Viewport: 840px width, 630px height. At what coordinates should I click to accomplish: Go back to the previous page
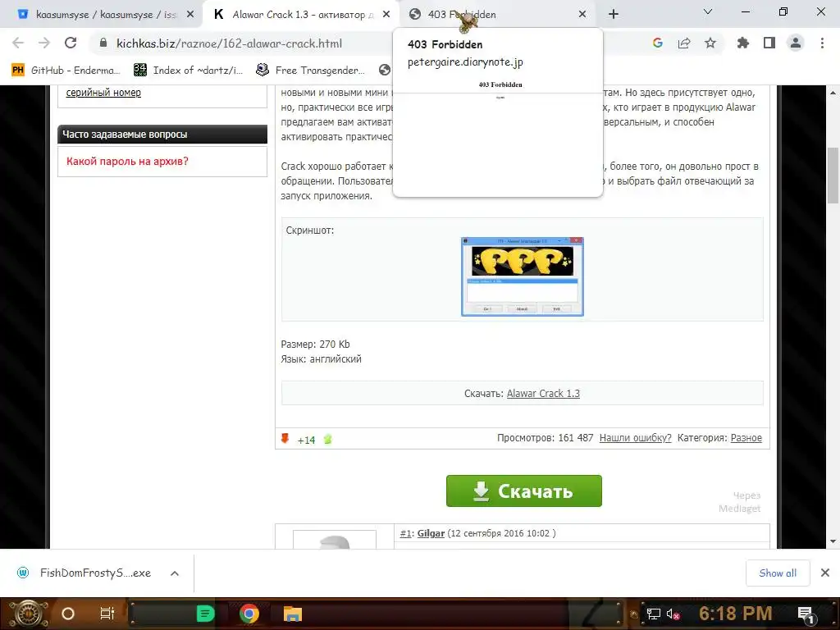tap(18, 43)
